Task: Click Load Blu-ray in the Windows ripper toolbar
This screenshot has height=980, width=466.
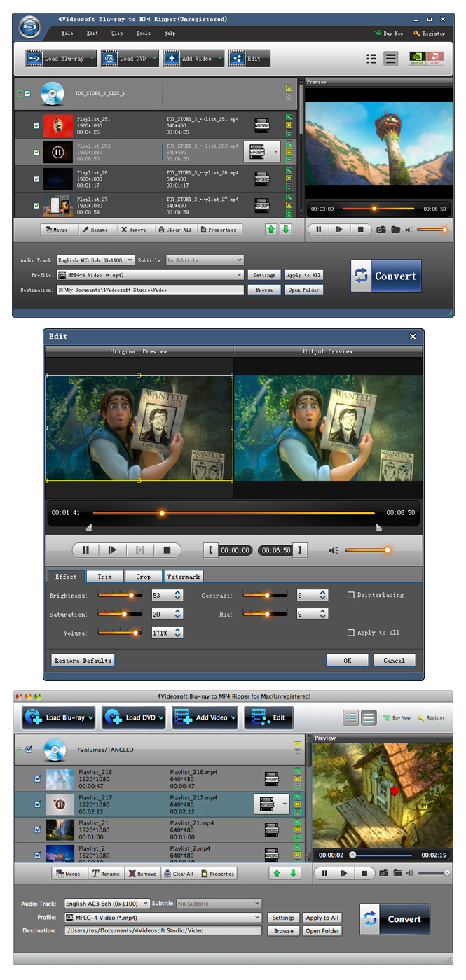Action: coord(61,59)
